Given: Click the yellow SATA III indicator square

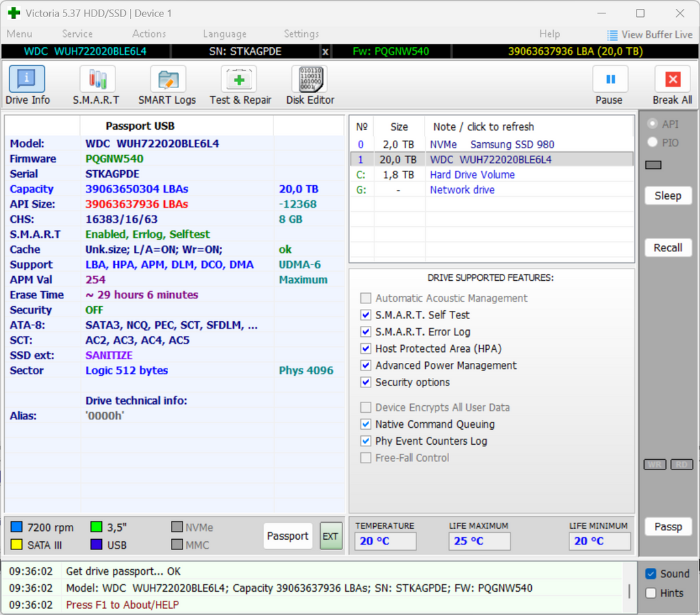Looking at the screenshot, I should [x=16, y=545].
